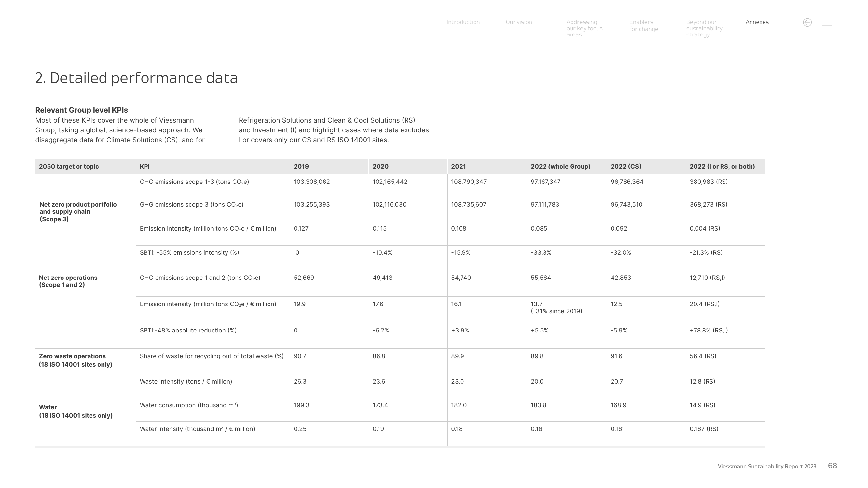868x488 pixels.
Task: Click the ISO 14001 link in paragraph
Action: pos(353,140)
